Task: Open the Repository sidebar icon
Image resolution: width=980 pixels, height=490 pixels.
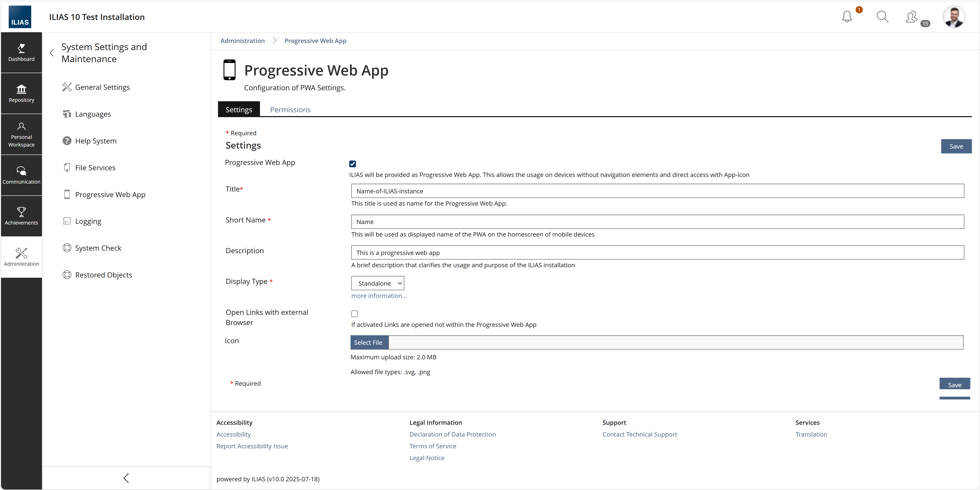Action: (21, 94)
